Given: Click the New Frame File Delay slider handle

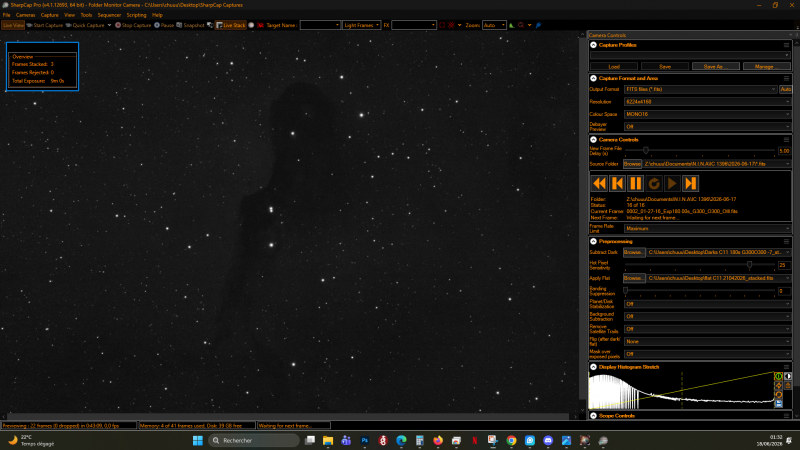Looking at the screenshot, I should point(646,150).
